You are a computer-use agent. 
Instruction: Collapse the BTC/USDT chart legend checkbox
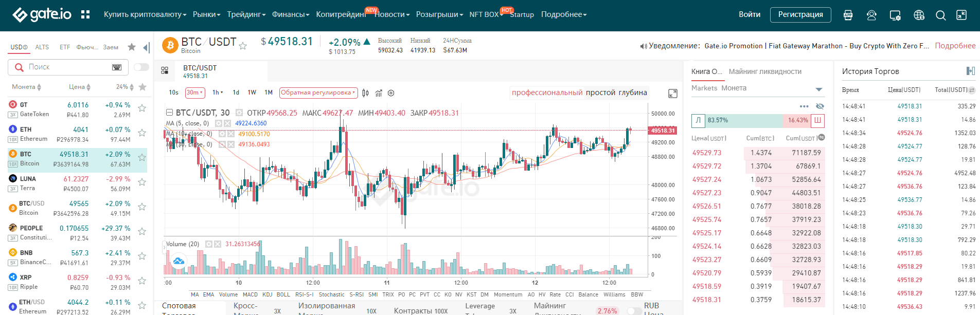coord(169,113)
